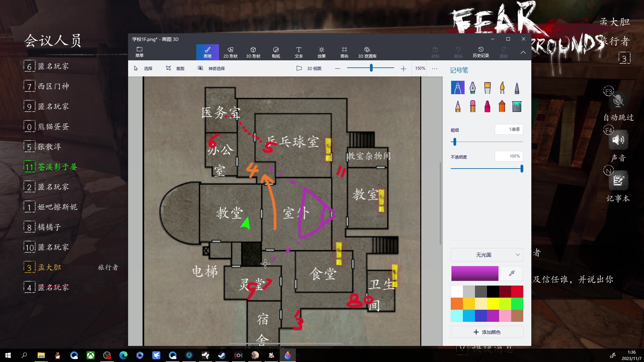The width and height of the screenshot is (644, 362).
Task: Select the red crayon tool
Action: pos(487,106)
